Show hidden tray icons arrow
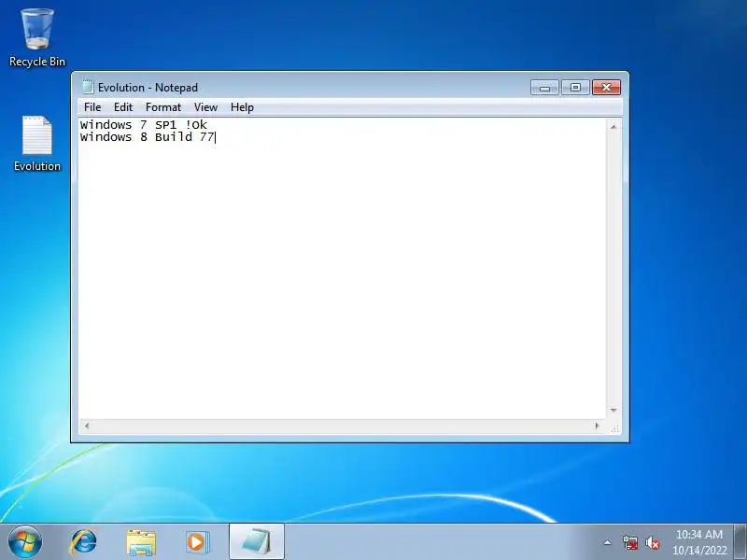This screenshot has height=560, width=747. pyautogui.click(x=608, y=542)
